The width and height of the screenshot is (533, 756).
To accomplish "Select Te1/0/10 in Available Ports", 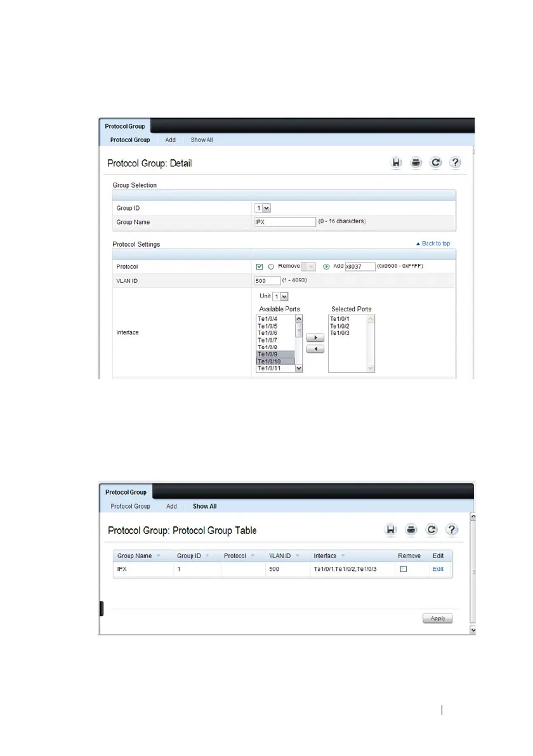I will click(x=275, y=362).
